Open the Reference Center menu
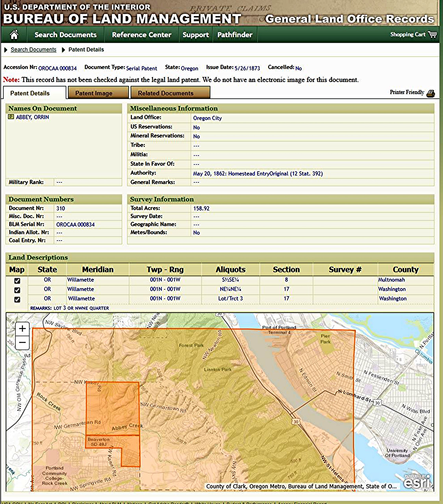This screenshot has width=443, height=504. click(x=142, y=35)
